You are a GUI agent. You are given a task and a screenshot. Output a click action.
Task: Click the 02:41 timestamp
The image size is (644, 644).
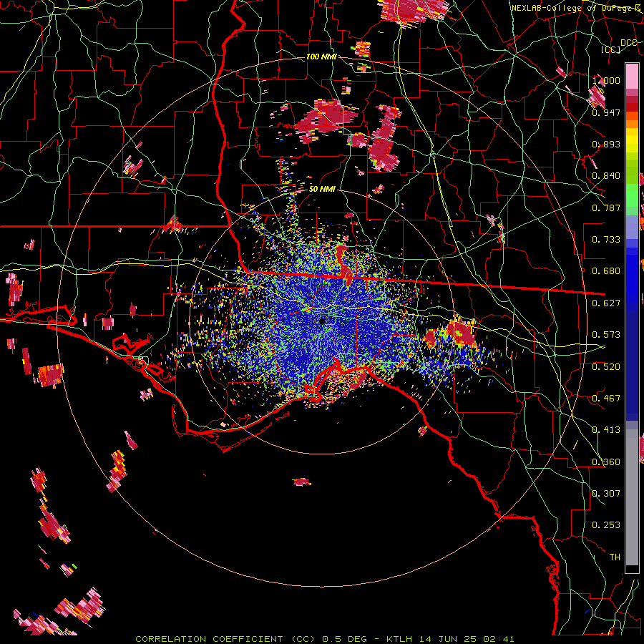point(499,639)
